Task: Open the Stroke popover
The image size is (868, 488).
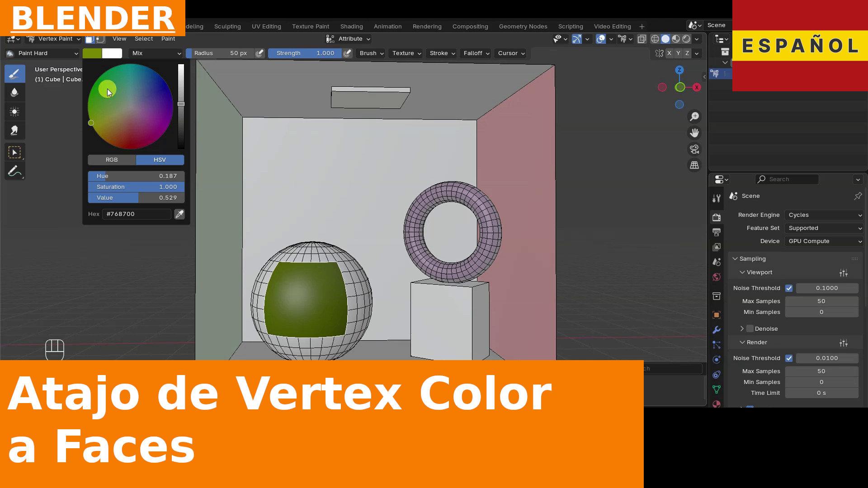Action: click(442, 53)
